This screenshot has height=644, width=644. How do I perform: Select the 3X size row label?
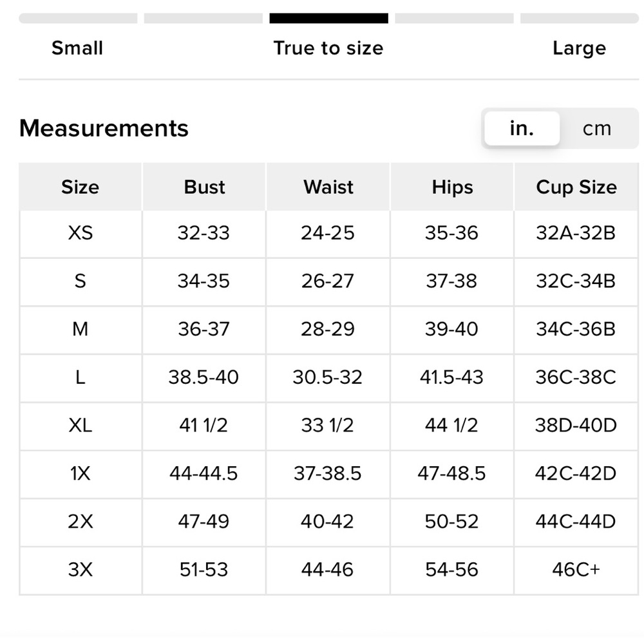pyautogui.click(x=80, y=570)
